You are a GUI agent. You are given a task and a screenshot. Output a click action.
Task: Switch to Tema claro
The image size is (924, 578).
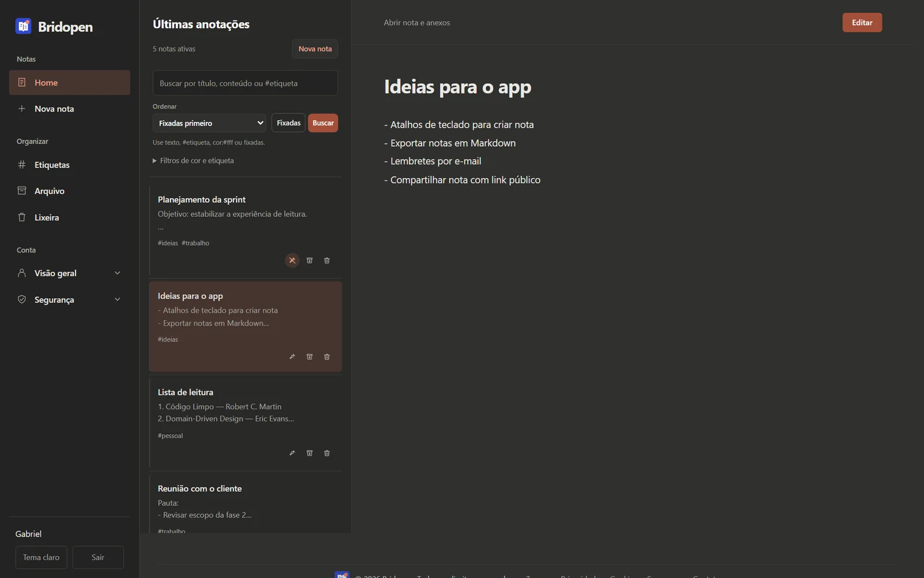point(41,557)
